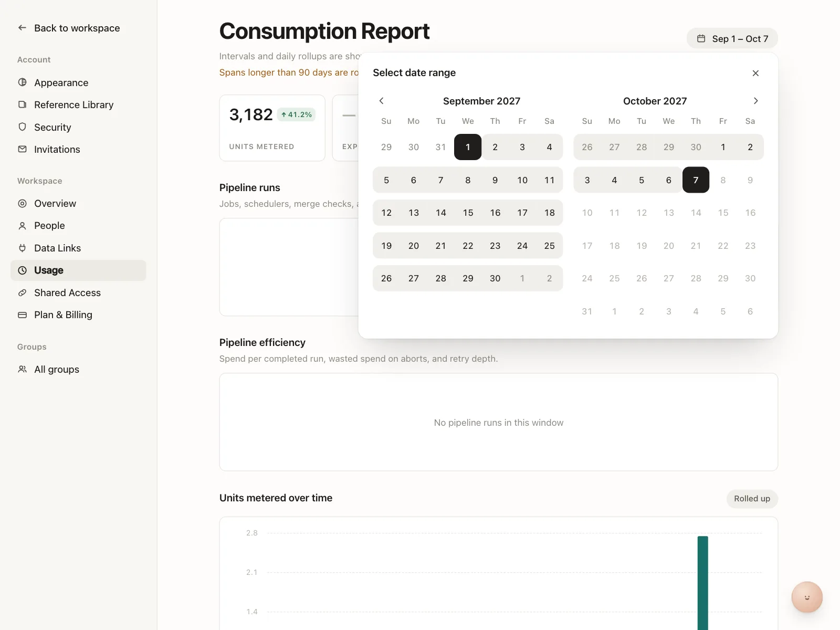This screenshot has width=840, height=630.
Task: Pick October 6 in calendar
Action: pyautogui.click(x=668, y=180)
